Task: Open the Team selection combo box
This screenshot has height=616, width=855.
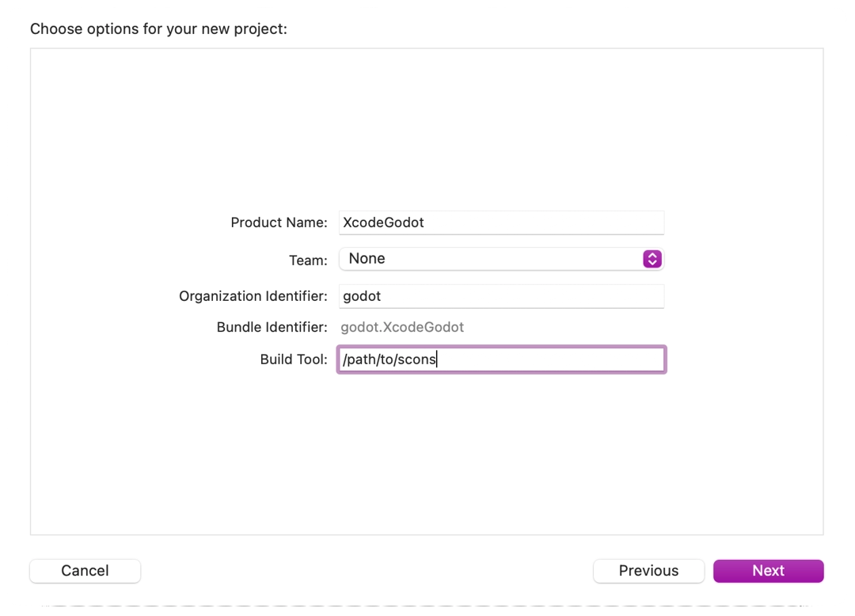Action: (x=500, y=258)
